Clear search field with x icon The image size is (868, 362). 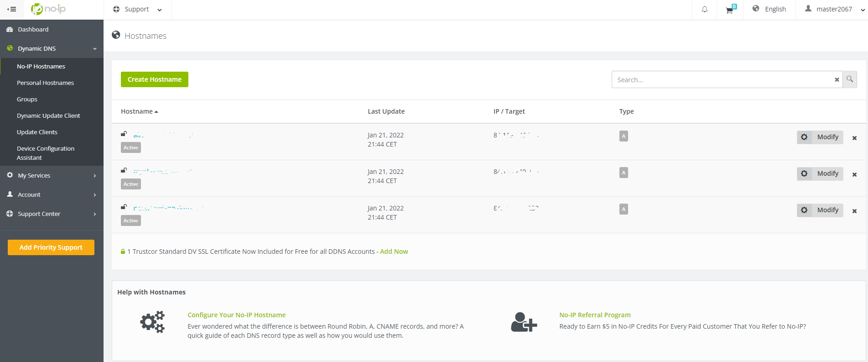point(837,79)
